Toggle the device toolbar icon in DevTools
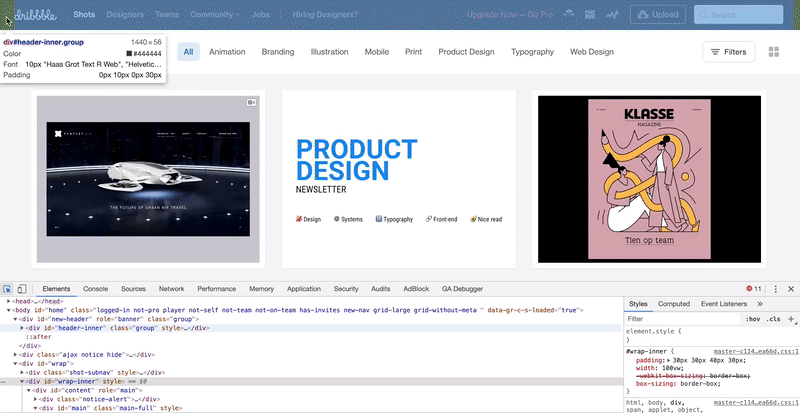Screen dimensions: 800x413 [x=24, y=288]
